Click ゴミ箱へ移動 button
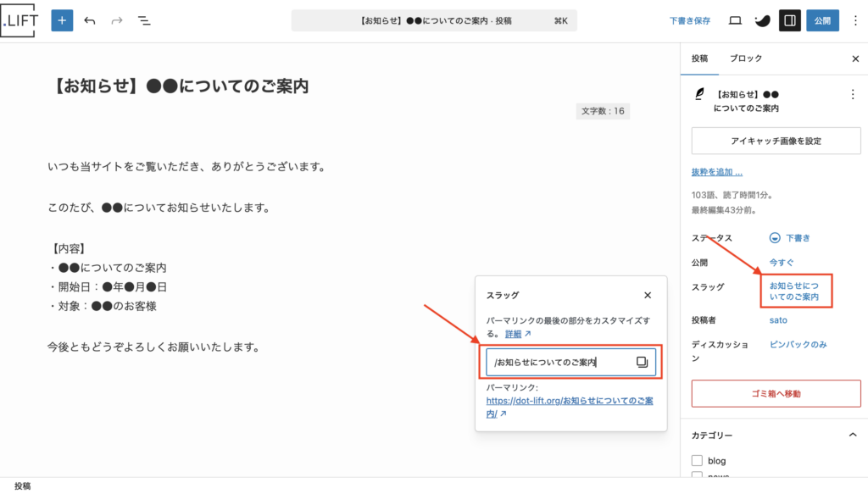868x494 pixels. tap(776, 393)
